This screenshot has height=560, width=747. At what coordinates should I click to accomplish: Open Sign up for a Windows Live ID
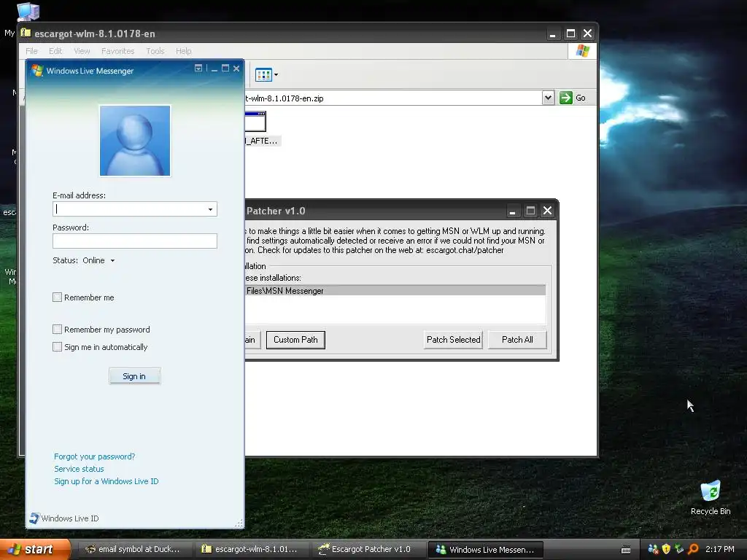107,481
